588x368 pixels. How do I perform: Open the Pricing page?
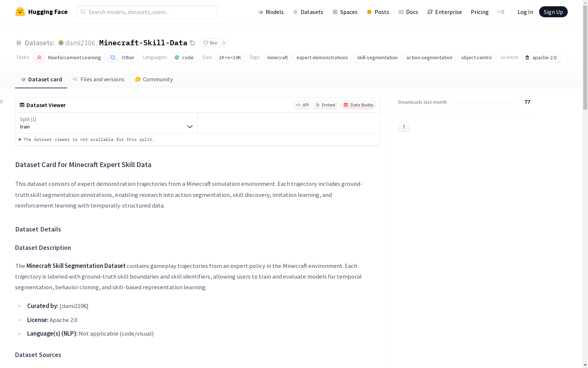pyautogui.click(x=480, y=12)
